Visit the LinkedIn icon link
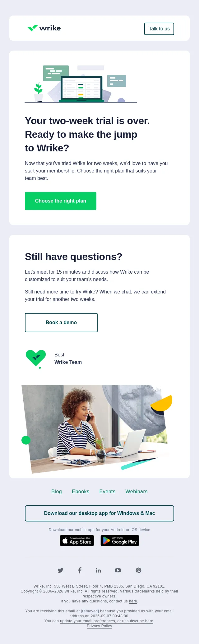This screenshot has height=644, width=199. click(98, 570)
